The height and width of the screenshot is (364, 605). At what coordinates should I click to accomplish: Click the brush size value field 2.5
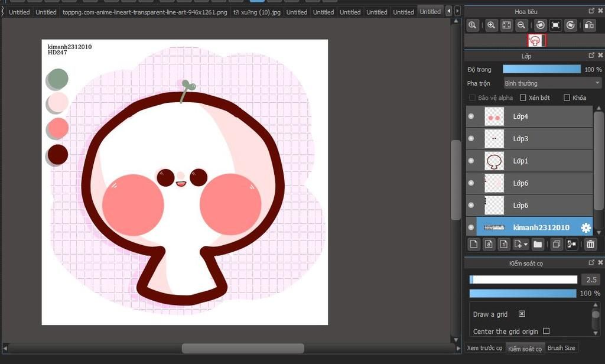click(591, 279)
